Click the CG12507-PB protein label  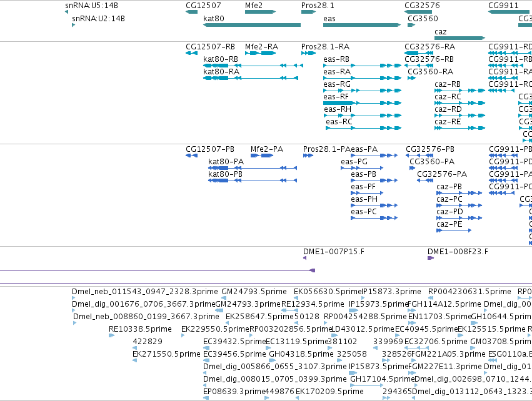[210, 149]
